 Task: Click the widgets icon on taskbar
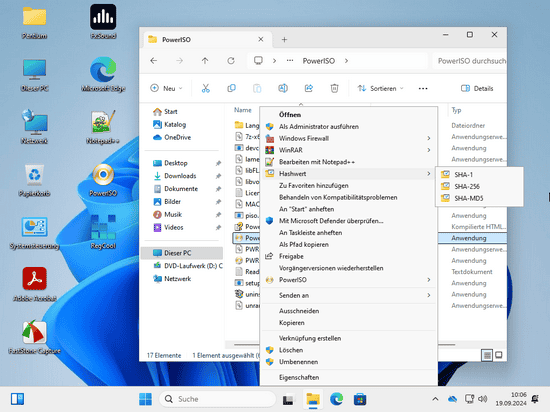17,399
